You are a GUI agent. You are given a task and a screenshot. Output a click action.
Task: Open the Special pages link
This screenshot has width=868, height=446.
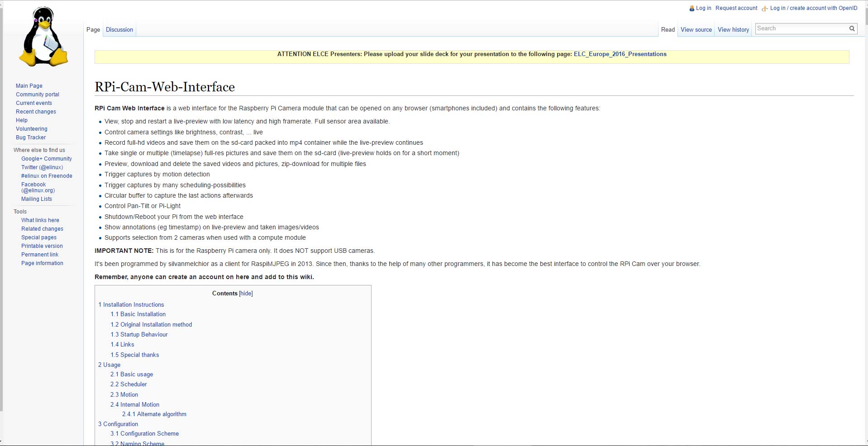(x=39, y=237)
